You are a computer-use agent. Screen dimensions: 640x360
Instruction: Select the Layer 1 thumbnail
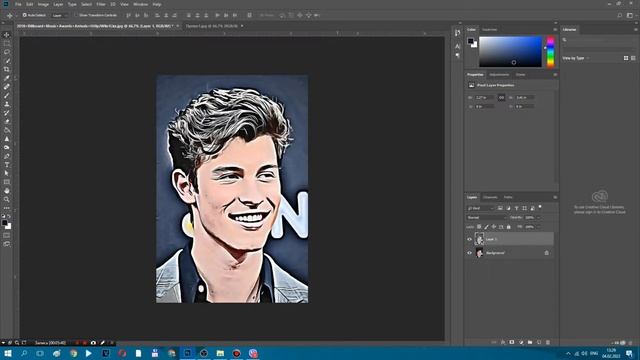tap(479, 239)
